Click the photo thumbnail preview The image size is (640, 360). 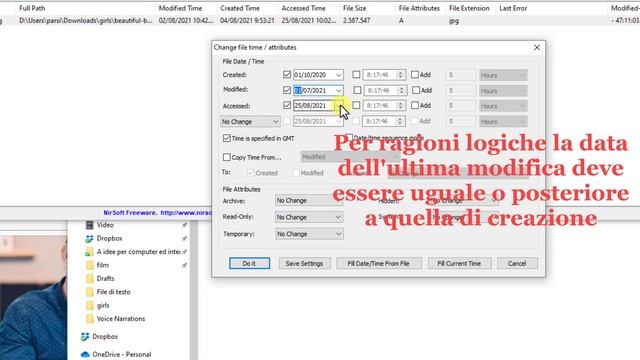pyautogui.click(x=33, y=298)
